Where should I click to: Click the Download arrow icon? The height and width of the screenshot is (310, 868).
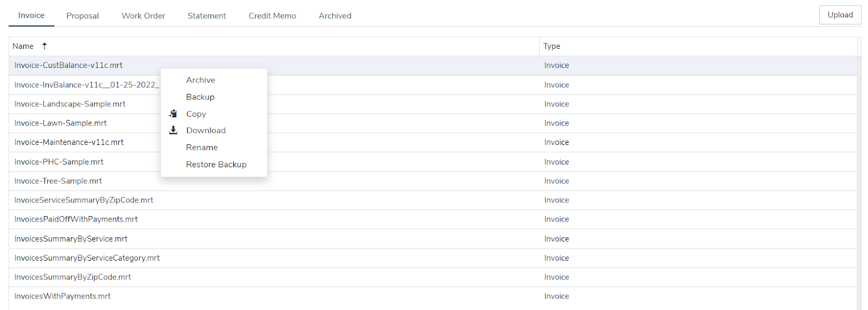(x=173, y=130)
